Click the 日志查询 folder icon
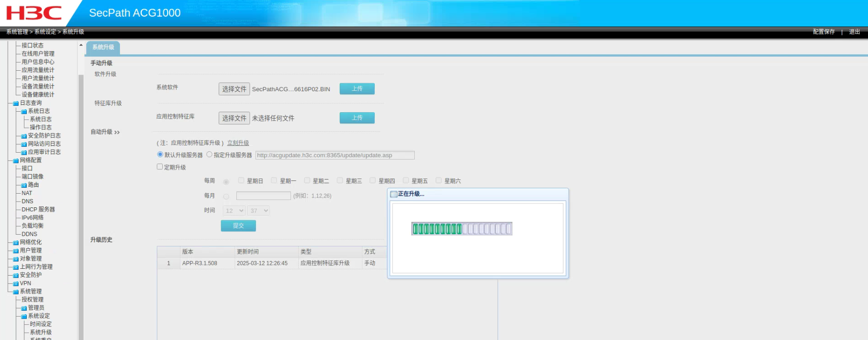This screenshot has width=868, height=340. pos(16,103)
